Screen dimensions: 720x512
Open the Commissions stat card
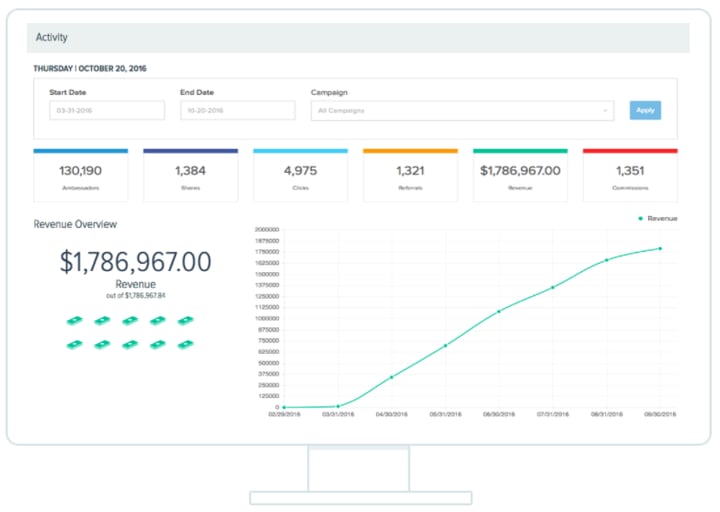tap(630, 175)
